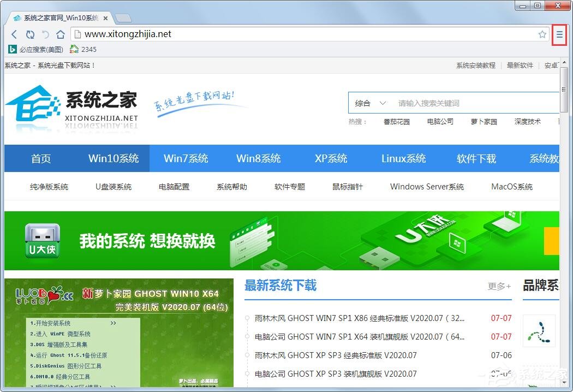Click the browser back navigation icon
The height and width of the screenshot is (392, 573).
click(14, 34)
